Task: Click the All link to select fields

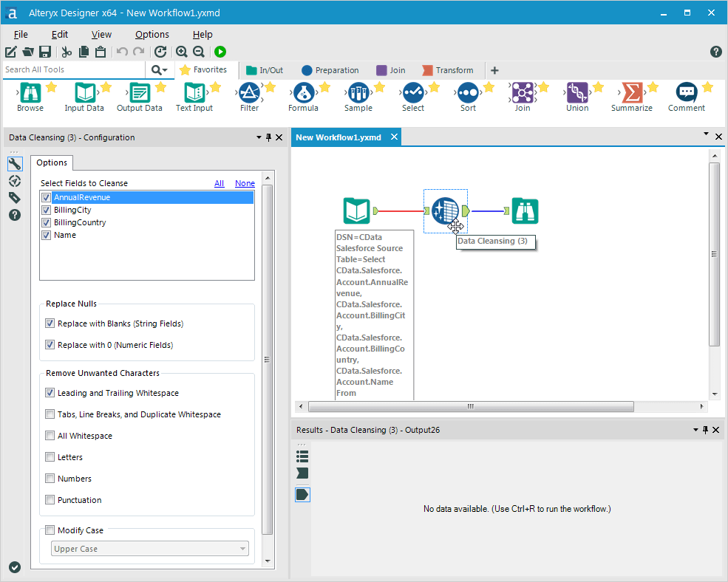Action: pyautogui.click(x=219, y=183)
